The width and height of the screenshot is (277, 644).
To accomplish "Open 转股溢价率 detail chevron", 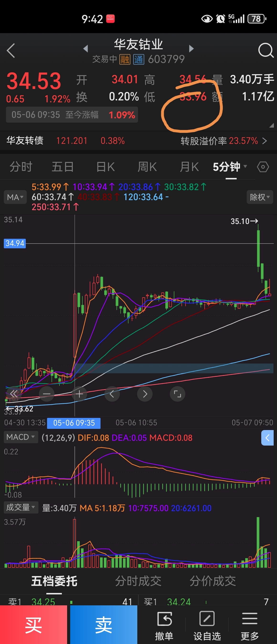I will tap(265, 141).
